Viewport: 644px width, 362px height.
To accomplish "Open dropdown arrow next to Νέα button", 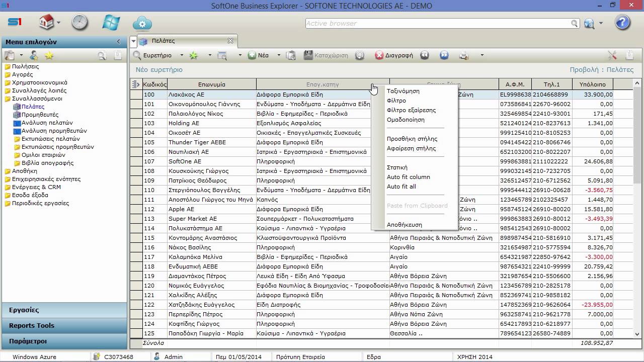I will 278,55.
